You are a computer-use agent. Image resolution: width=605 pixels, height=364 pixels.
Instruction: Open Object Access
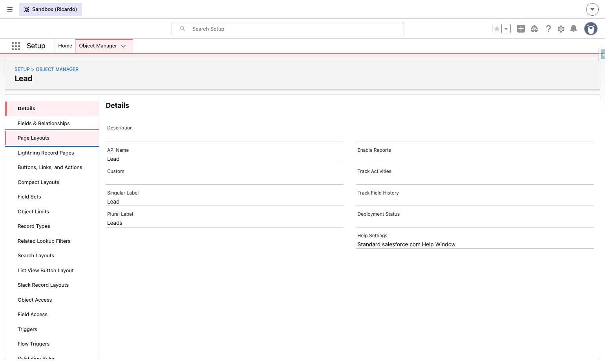pos(52,300)
